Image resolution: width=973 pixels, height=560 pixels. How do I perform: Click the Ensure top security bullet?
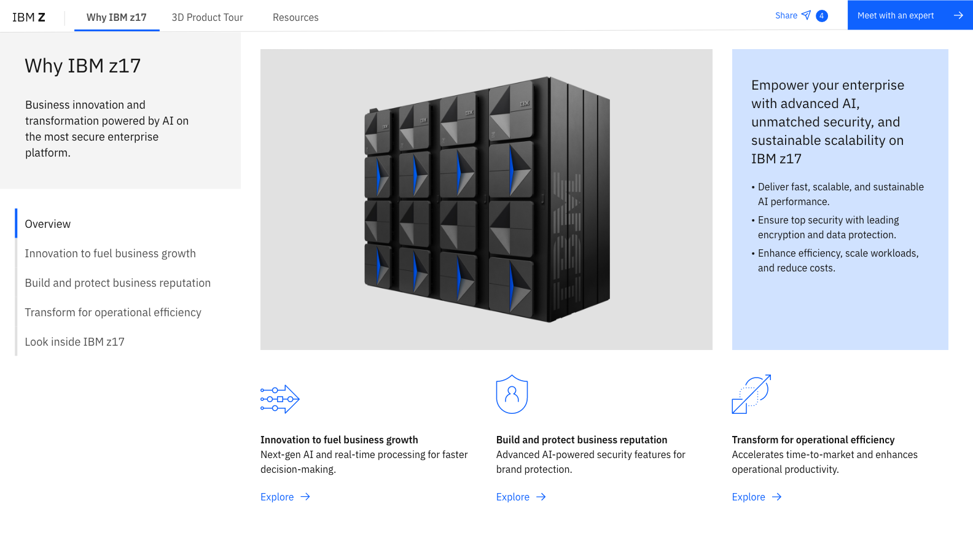(826, 227)
